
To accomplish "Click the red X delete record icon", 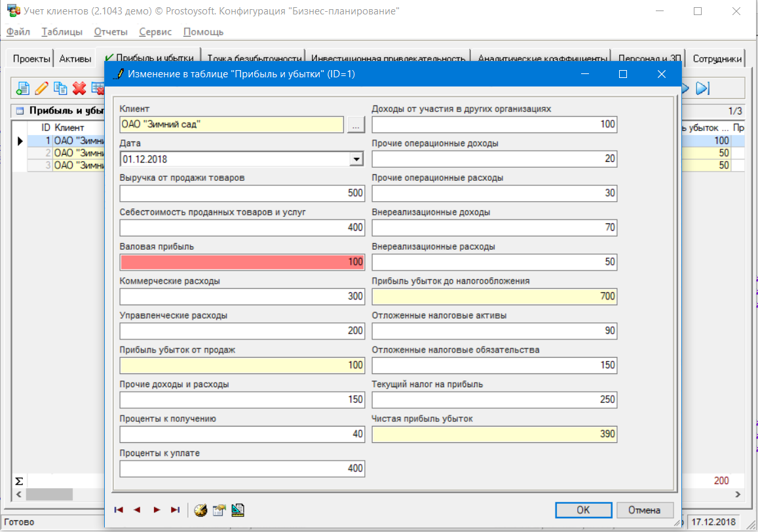I will [80, 88].
